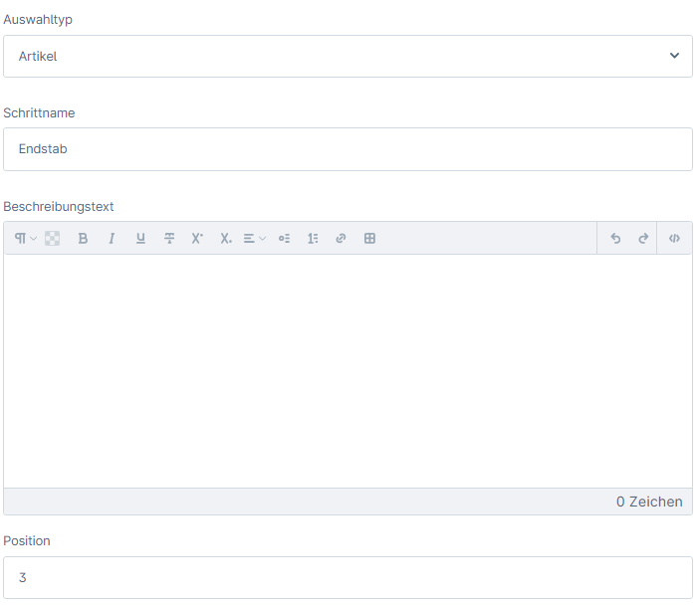Toggle italic formatting
The width and height of the screenshot is (700, 606).
[112, 238]
